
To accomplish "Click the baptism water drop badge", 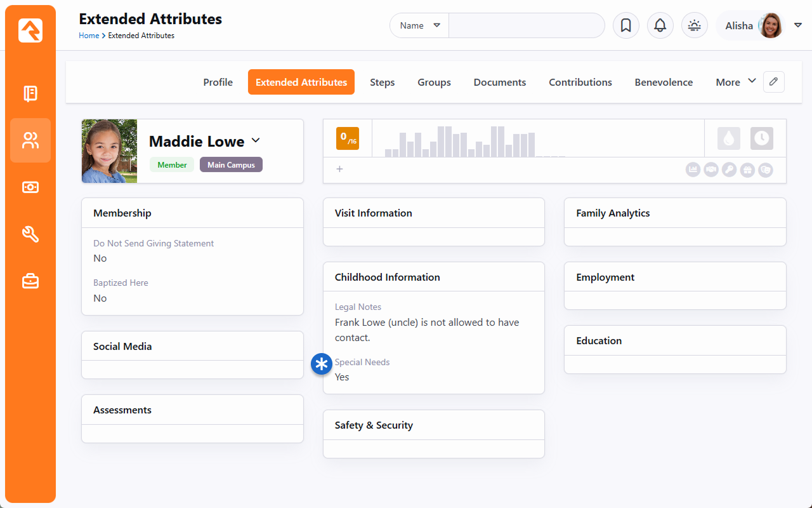I will tap(728, 138).
